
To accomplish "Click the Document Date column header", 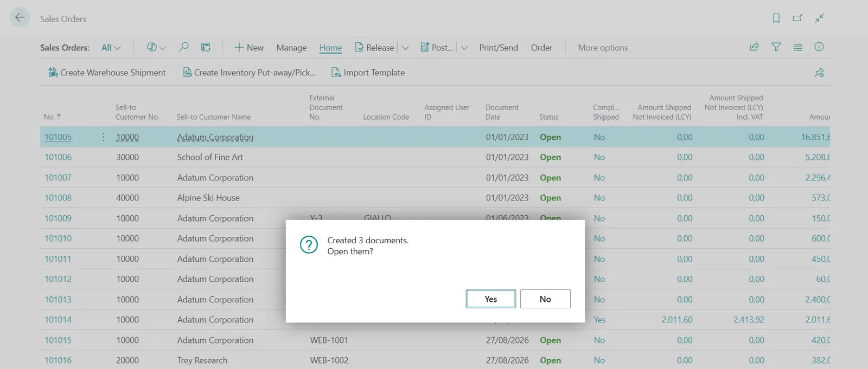I will (502, 112).
